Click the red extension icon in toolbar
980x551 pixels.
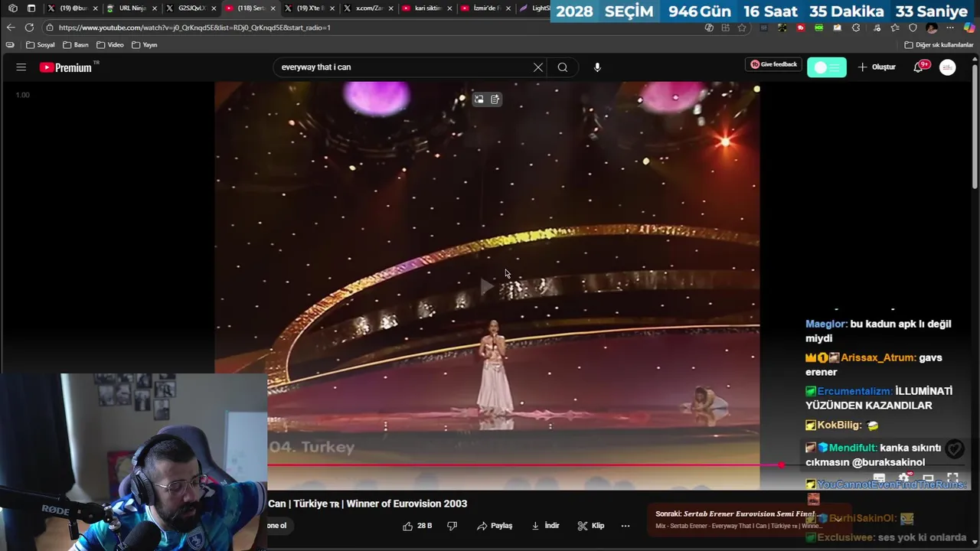click(x=801, y=28)
